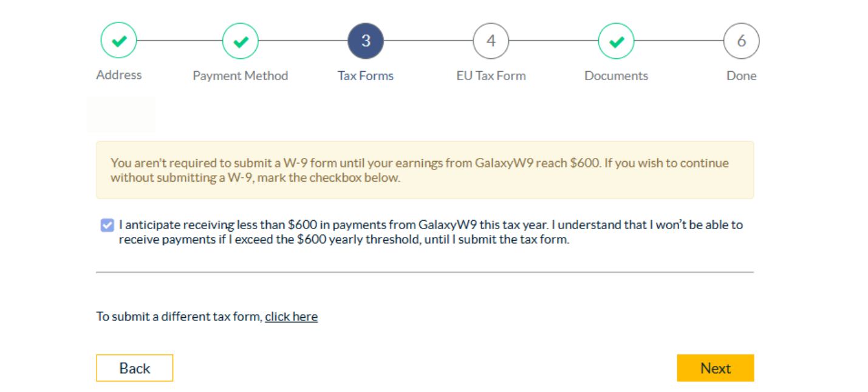Screen dimensions: 868x392
Task: Click the Done step label
Action: (x=742, y=75)
